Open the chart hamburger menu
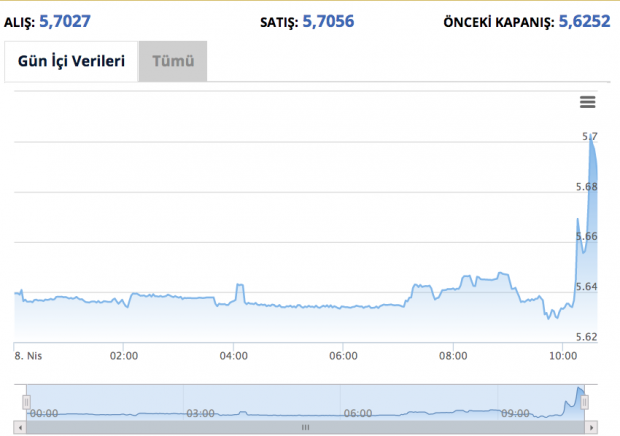Image resolution: width=620 pixels, height=436 pixels. 587,102
